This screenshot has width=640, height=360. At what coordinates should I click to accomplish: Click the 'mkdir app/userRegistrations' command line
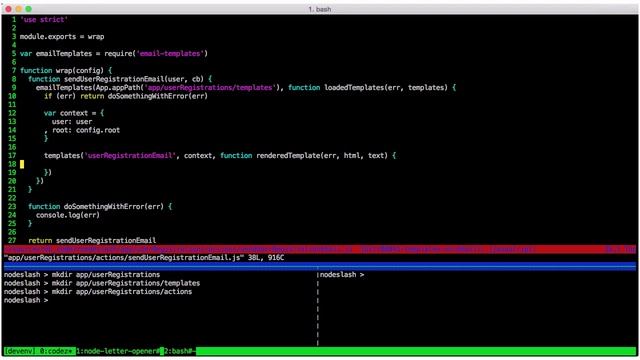(x=82, y=275)
